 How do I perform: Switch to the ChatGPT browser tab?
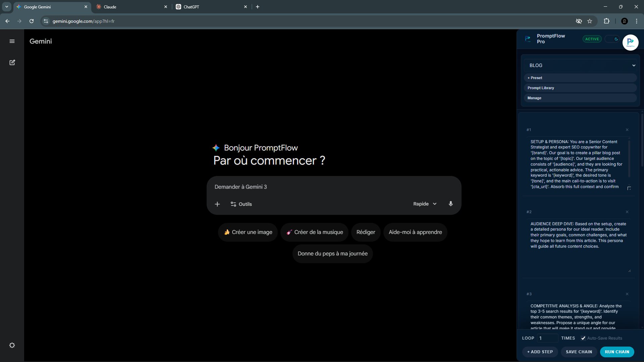pyautogui.click(x=211, y=7)
